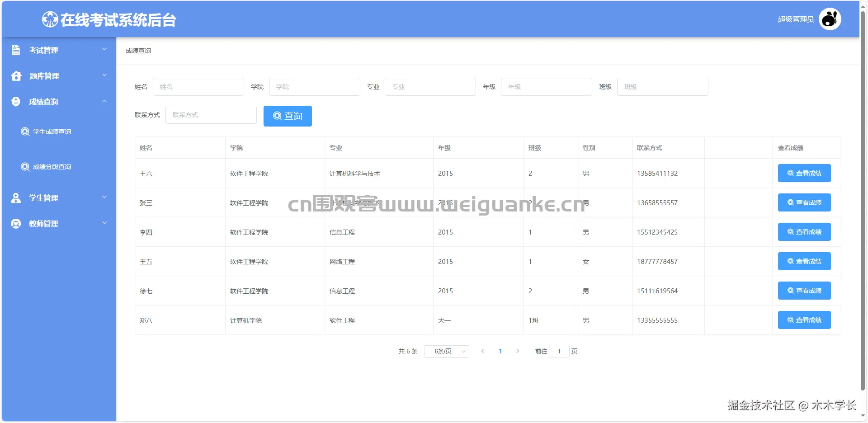
Task: Expand the 题库管理 menu chevron
Action: 104,75
